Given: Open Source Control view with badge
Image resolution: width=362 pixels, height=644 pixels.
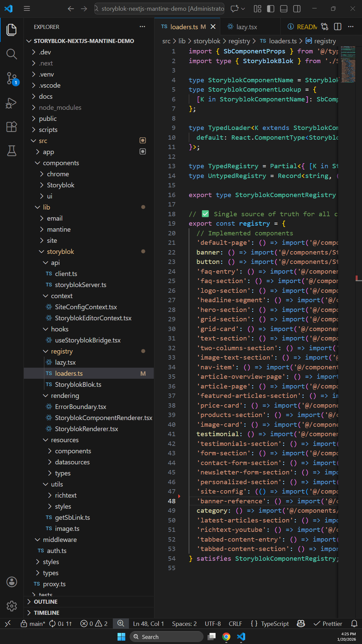Looking at the screenshot, I should click(12, 78).
